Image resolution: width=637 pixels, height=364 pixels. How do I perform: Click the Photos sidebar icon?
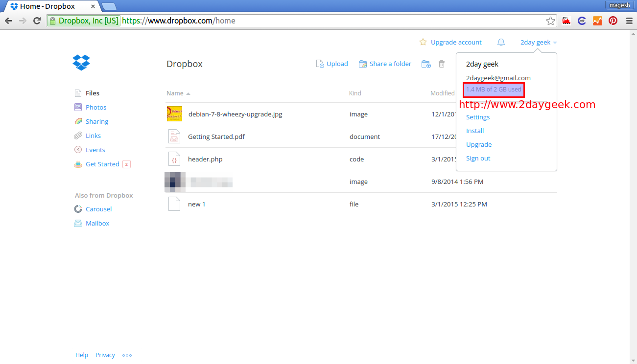78,107
